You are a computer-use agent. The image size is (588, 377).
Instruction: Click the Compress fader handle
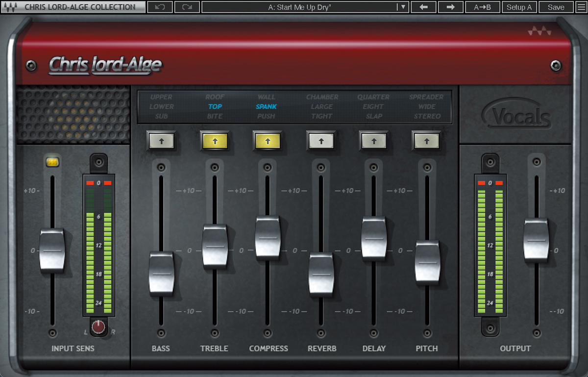coord(268,238)
